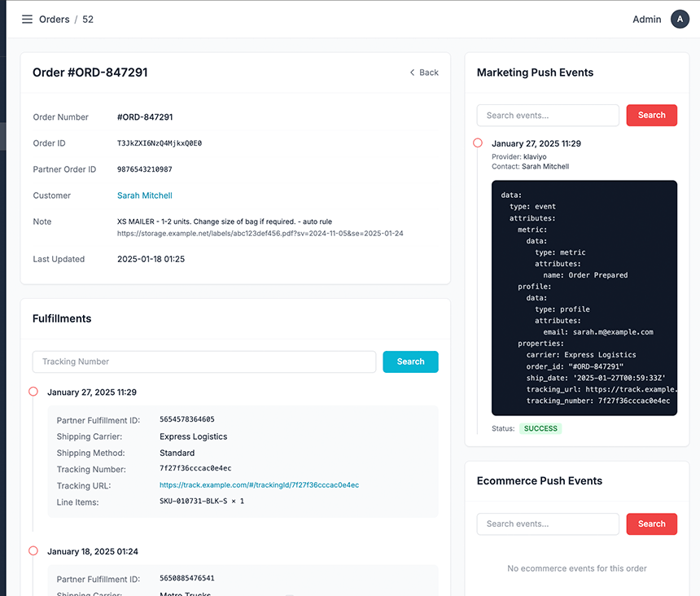This screenshot has width=700, height=596.
Task: Go to Orders breadcrumb
Action: tap(54, 20)
